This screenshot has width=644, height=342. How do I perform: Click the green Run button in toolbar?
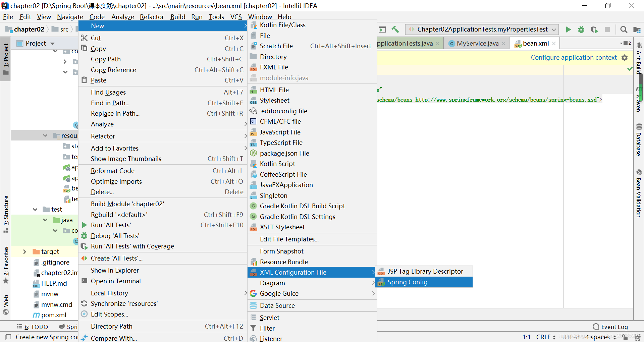(568, 30)
